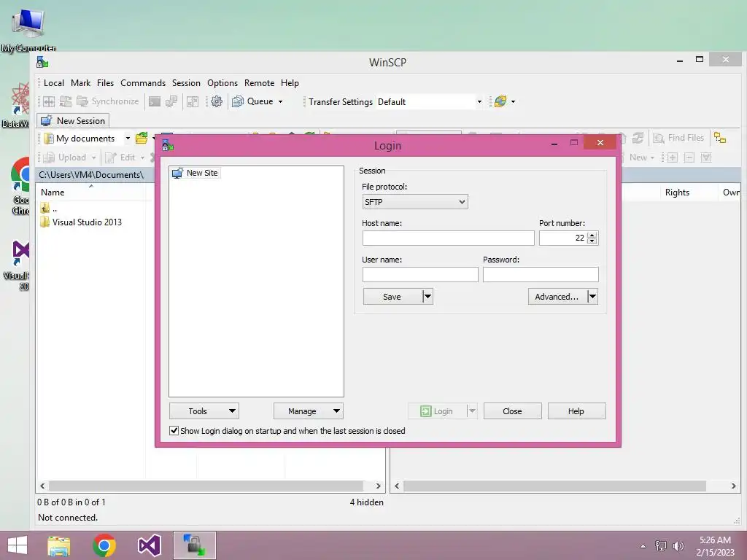This screenshot has height=560, width=747.
Task: Decrease port number with down arrow
Action: [x=592, y=241]
